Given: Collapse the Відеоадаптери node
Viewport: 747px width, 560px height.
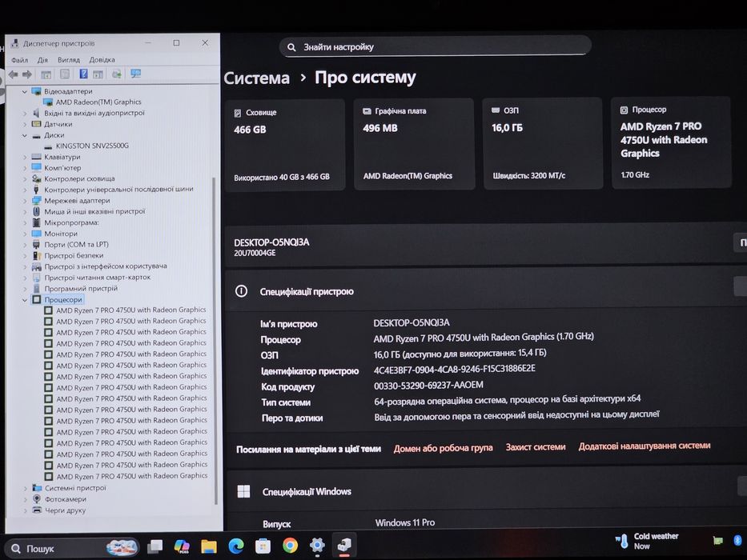Looking at the screenshot, I should point(25,91).
